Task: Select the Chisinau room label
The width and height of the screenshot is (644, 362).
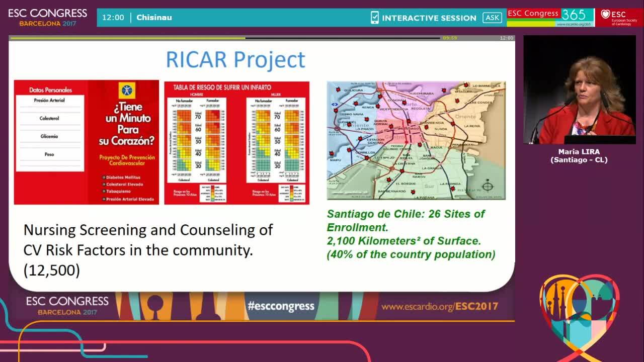Action: [x=154, y=18]
